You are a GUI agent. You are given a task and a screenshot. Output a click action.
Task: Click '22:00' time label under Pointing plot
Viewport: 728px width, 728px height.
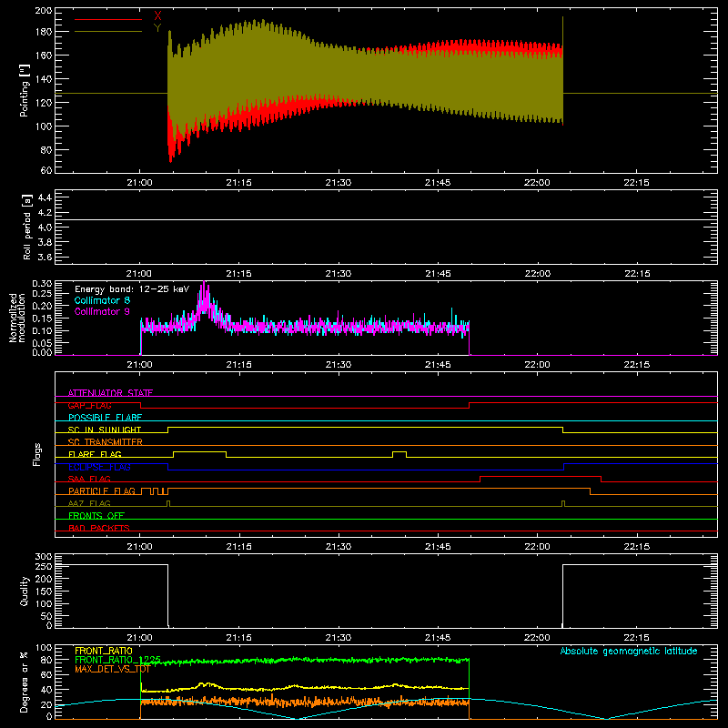click(537, 183)
